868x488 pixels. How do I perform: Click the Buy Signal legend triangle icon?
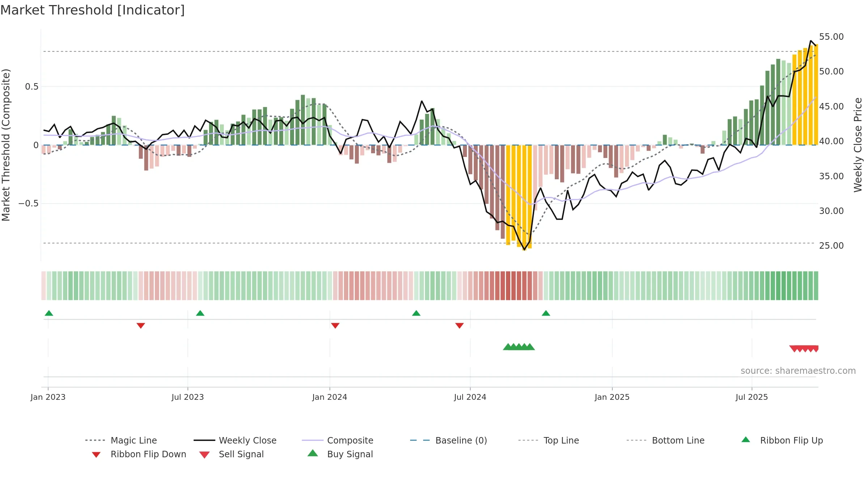pyautogui.click(x=312, y=453)
